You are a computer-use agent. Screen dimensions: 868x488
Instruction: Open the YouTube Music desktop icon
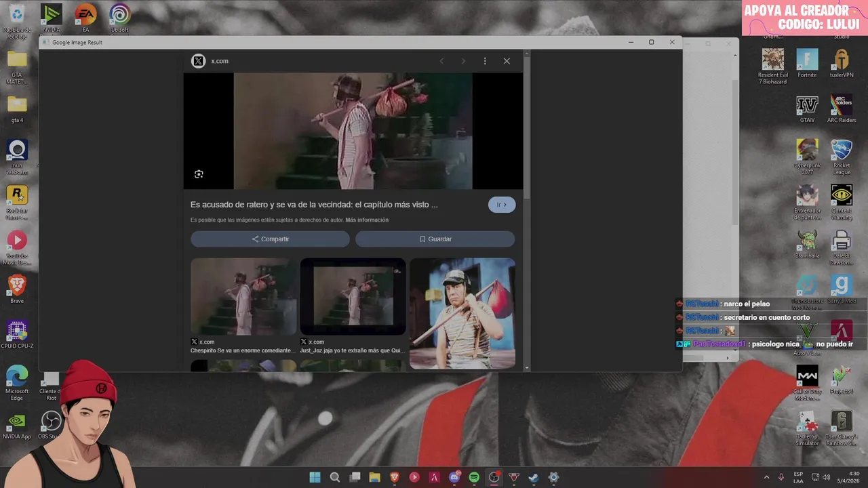tap(17, 248)
